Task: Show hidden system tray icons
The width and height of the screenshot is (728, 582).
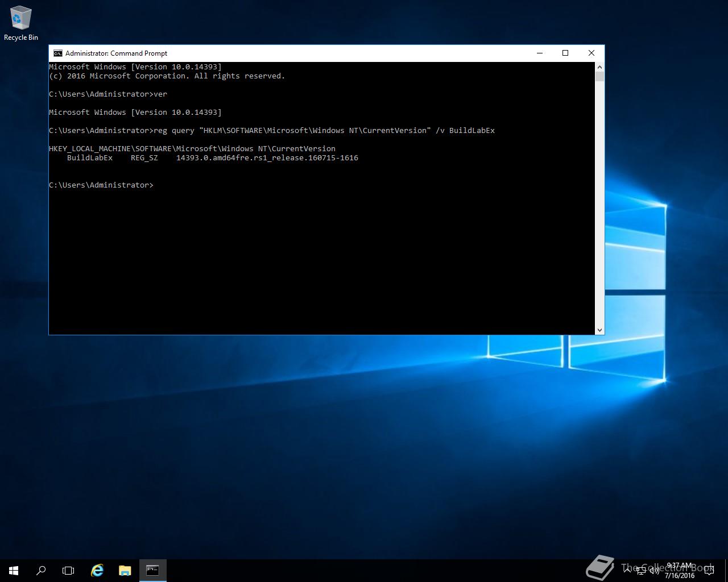Action: click(x=628, y=571)
